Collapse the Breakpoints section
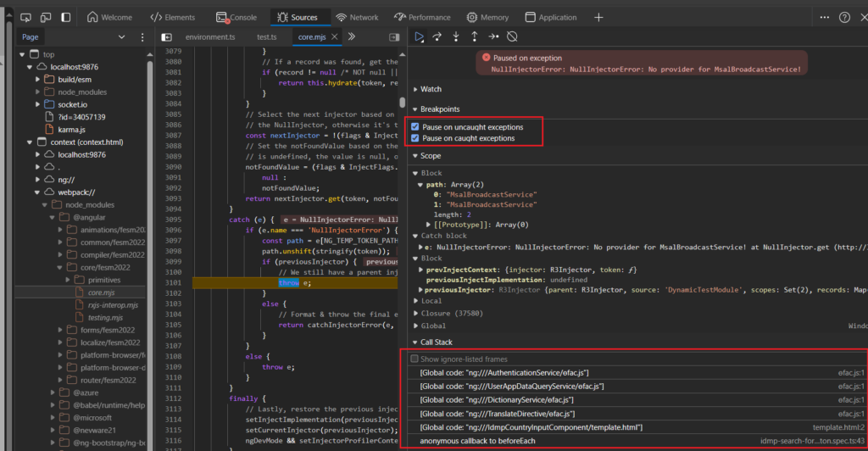Screen dimensions: 868x451 (x=415, y=109)
